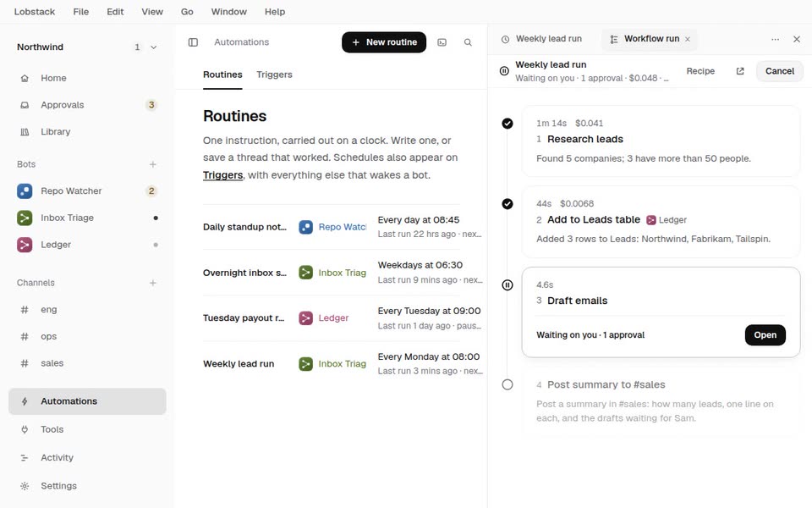Open the #ops channel
The height and width of the screenshot is (508, 812).
(87, 336)
